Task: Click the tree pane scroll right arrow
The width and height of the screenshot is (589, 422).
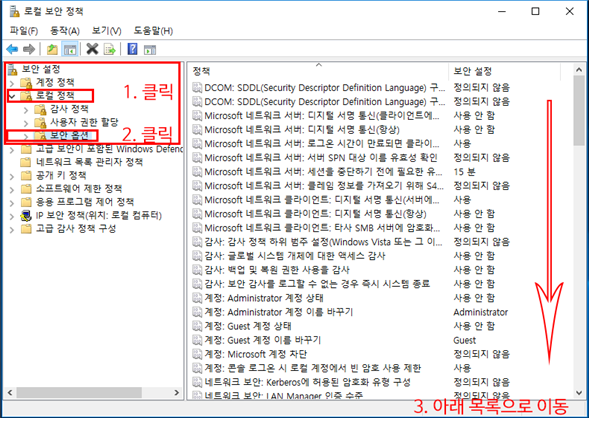Action: point(177,393)
